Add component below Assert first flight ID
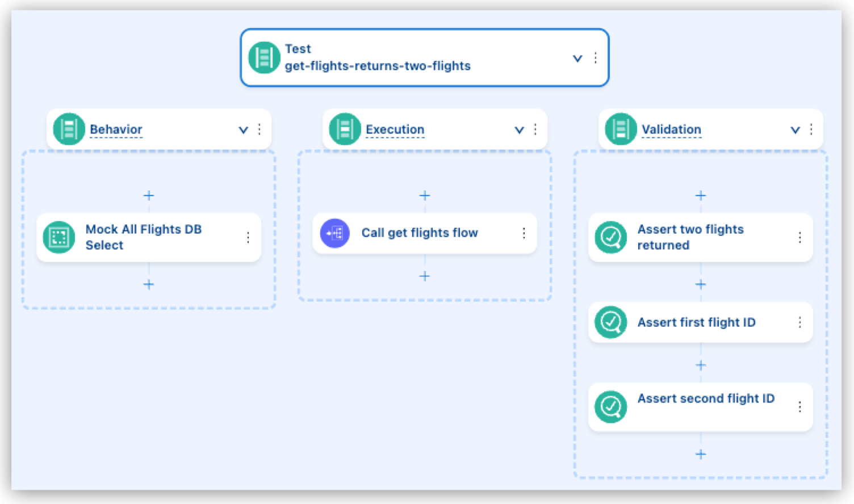The image size is (854, 504). click(x=701, y=365)
